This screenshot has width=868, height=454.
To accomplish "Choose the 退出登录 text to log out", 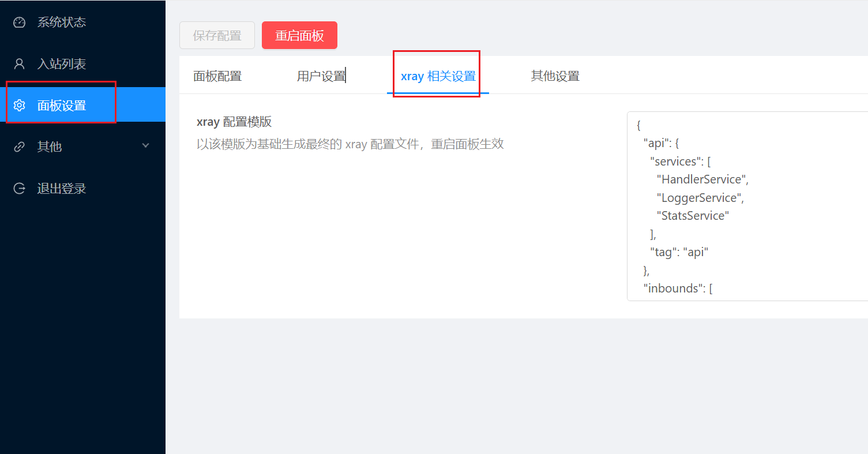I will click(62, 189).
